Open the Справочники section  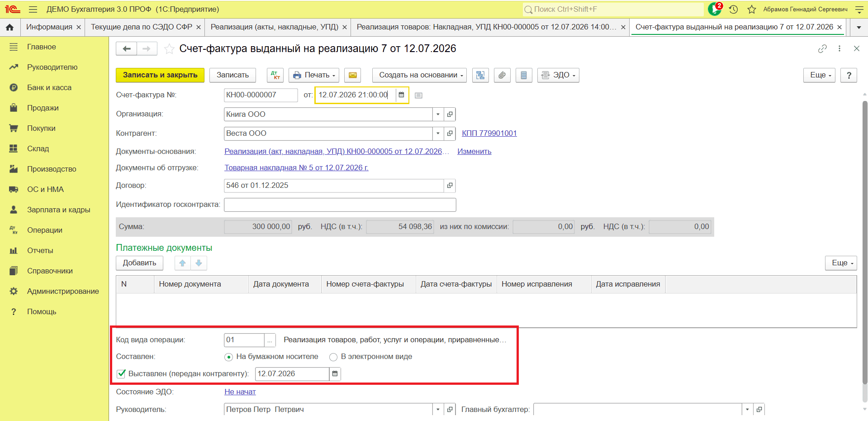(x=50, y=271)
